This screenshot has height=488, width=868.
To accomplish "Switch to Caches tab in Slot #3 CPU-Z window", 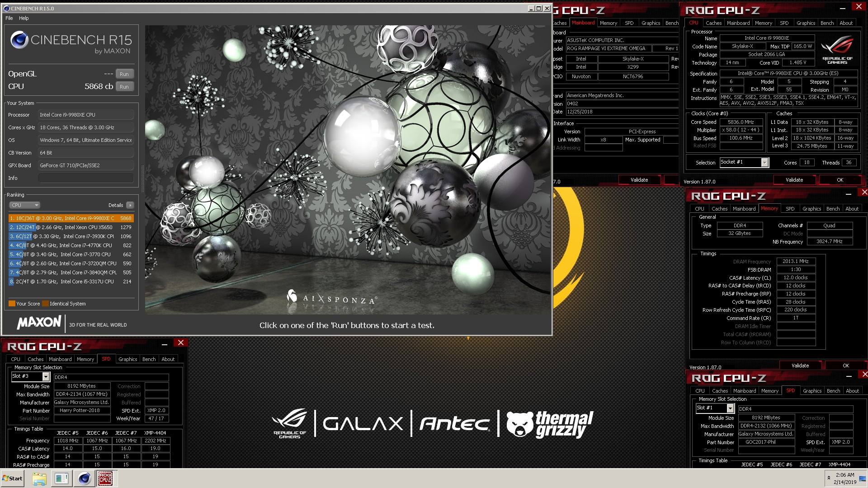I will [36, 359].
